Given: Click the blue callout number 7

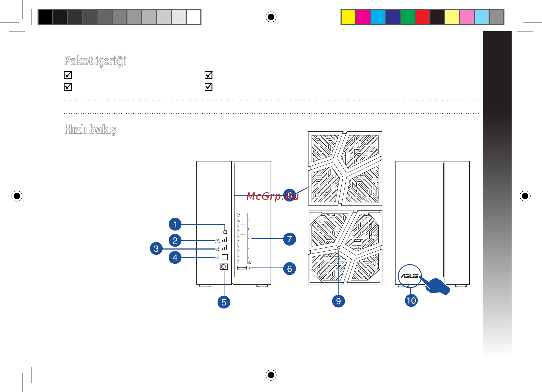Looking at the screenshot, I should (x=290, y=239).
